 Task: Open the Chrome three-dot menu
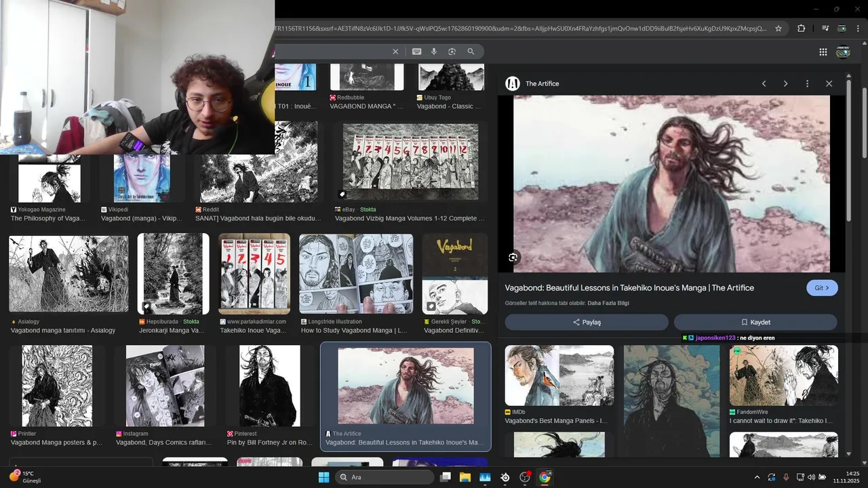coord(858,28)
